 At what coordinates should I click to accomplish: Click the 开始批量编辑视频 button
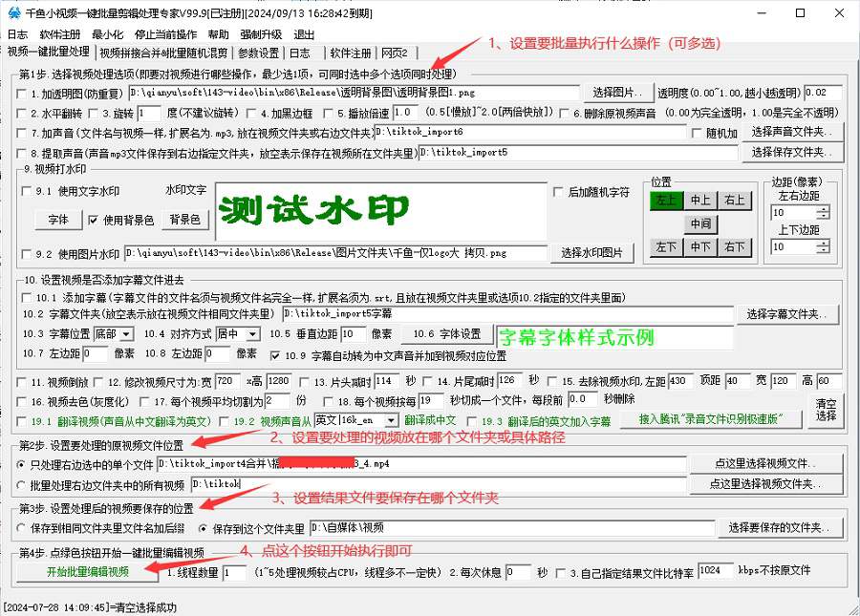coord(87,572)
